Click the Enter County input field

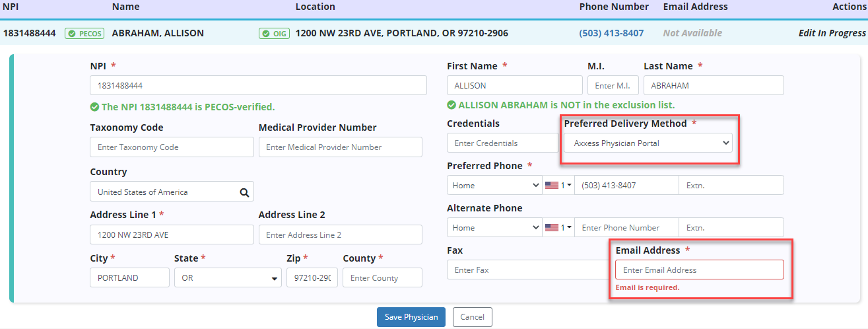pos(382,278)
